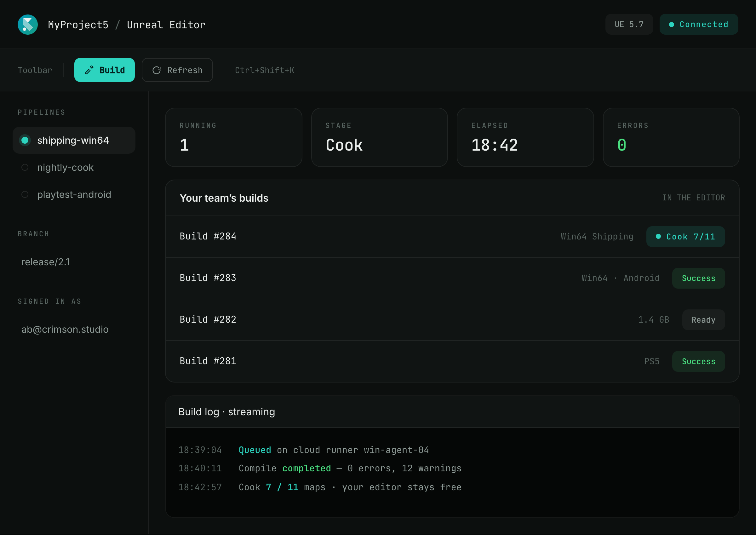Open the Errors 0 stat card
The height and width of the screenshot is (535, 756).
pyautogui.click(x=671, y=137)
